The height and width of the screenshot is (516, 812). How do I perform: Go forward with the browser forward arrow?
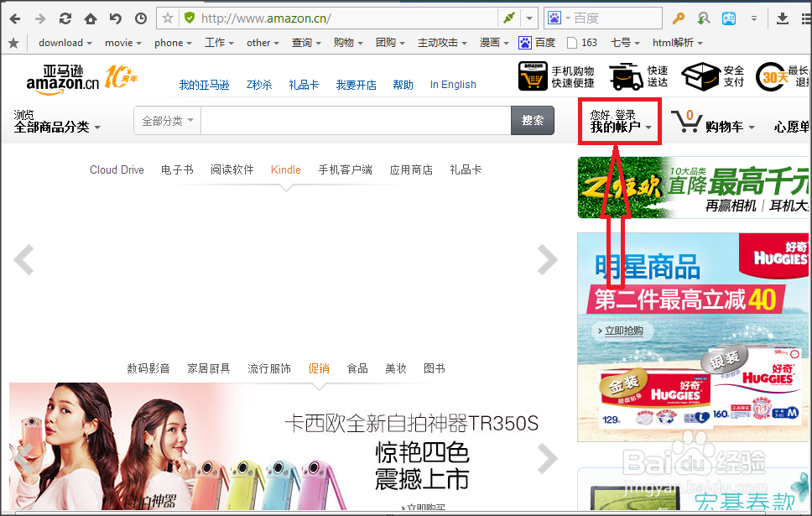pos(40,18)
